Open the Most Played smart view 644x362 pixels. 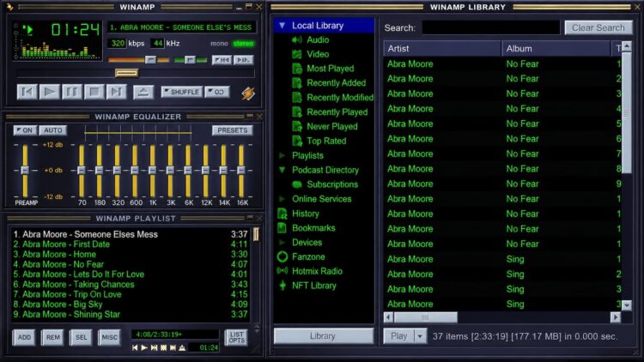point(330,69)
